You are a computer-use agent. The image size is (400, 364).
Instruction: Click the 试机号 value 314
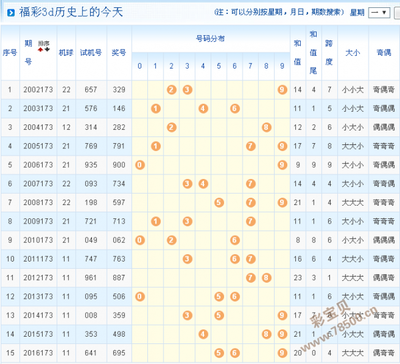tap(91, 127)
